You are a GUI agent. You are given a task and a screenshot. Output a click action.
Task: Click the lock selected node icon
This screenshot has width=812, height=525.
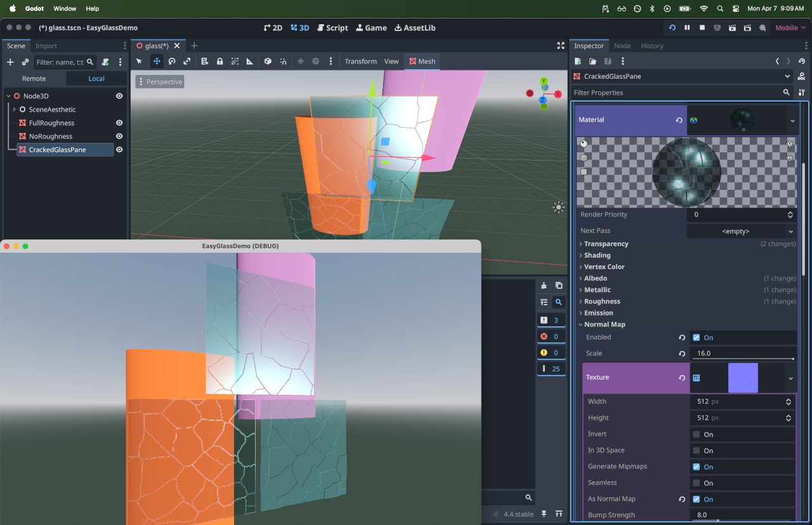[x=219, y=62]
